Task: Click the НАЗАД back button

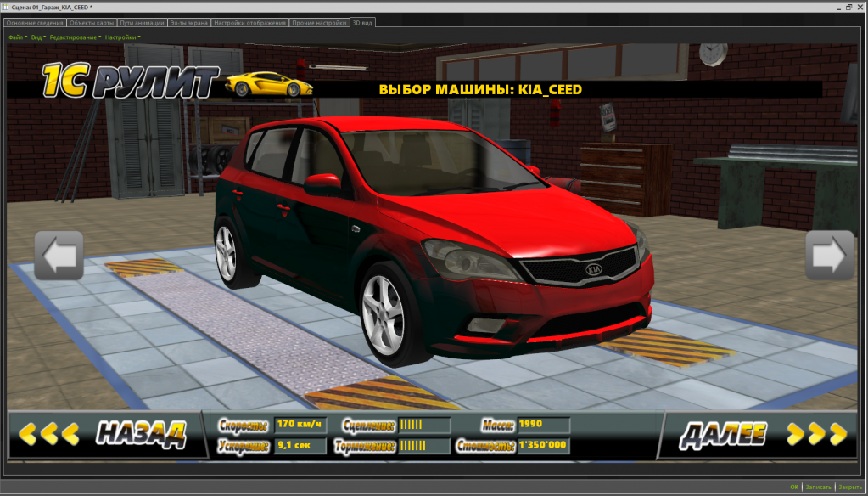Action: click(105, 435)
